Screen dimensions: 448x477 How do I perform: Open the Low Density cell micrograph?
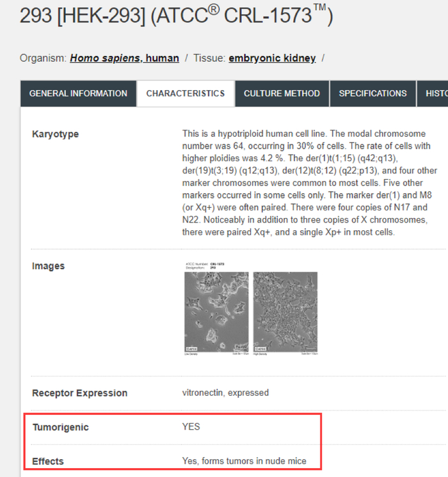point(216,311)
